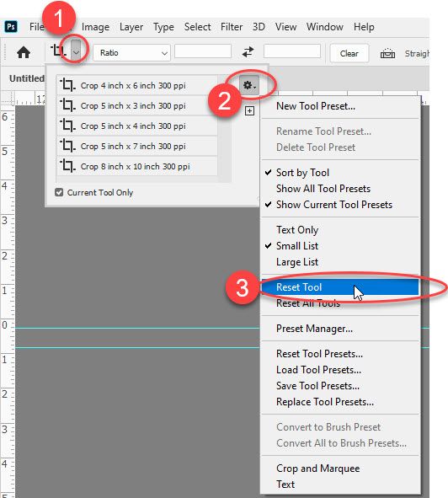Uncheck the Current Tool Only checkbox
The image size is (448, 498).
pos(59,192)
